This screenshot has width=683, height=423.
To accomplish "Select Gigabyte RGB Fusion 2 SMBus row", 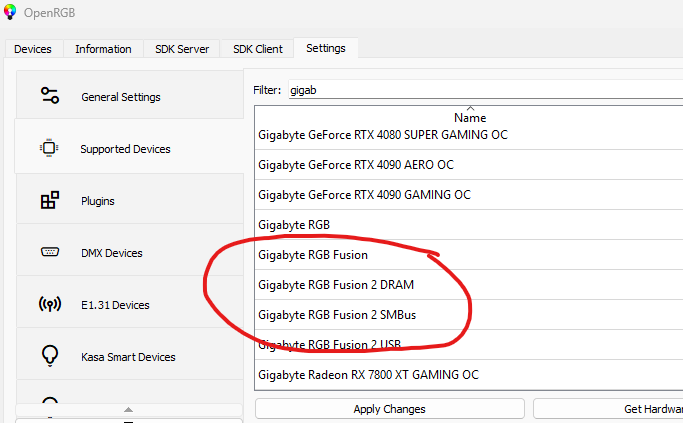I will [x=469, y=315].
